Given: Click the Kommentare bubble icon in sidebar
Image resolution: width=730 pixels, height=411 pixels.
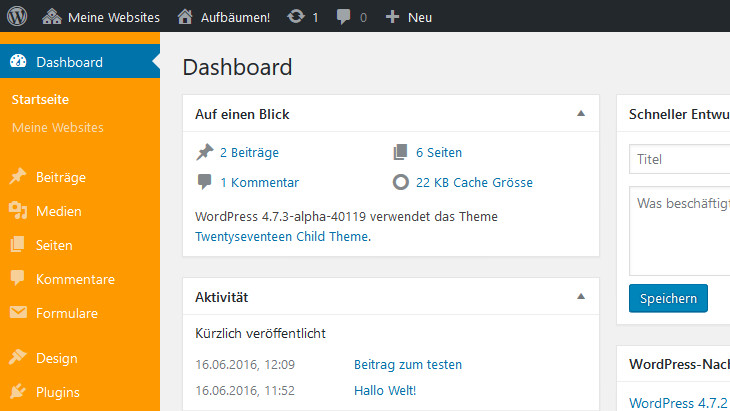Looking at the screenshot, I should (x=17, y=279).
